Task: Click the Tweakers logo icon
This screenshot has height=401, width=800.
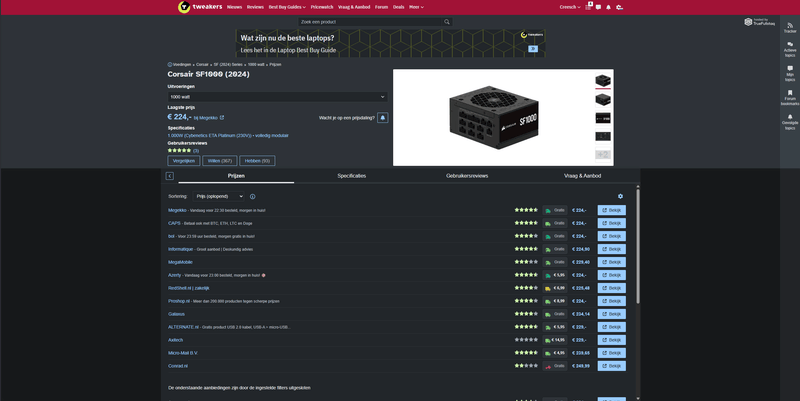Action: 184,7
